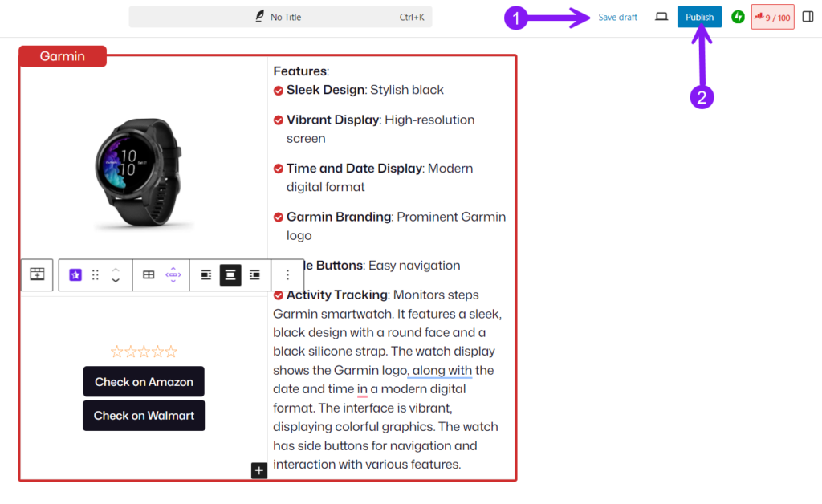Click the Save draft link
Viewport: 822px width, 504px height.
617,18
